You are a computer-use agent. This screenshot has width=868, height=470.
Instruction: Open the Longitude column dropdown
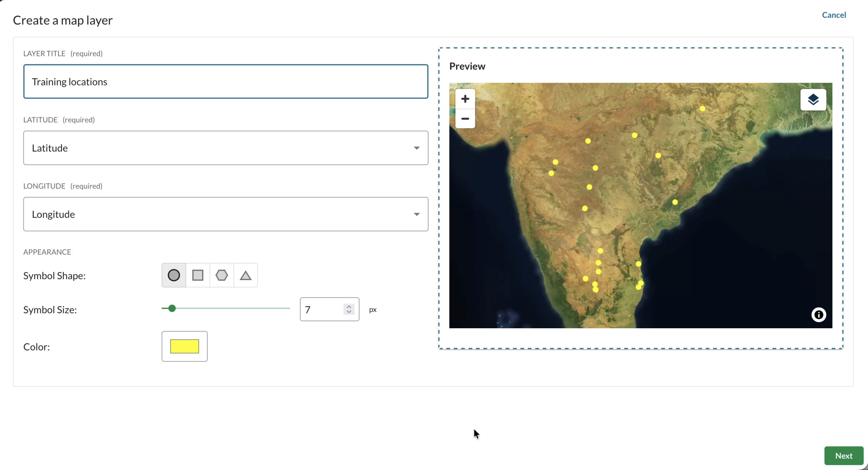[x=226, y=214]
